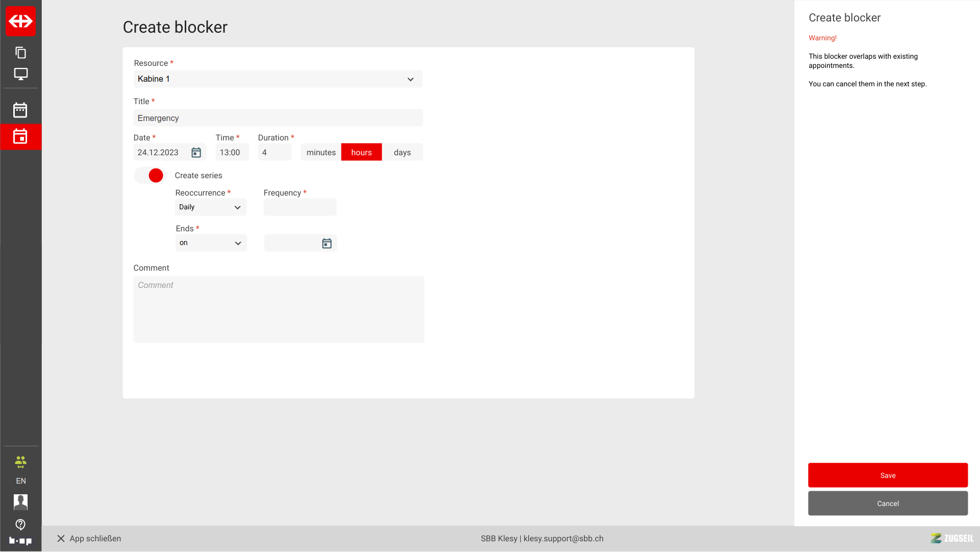The width and height of the screenshot is (980, 552).
Task: Open calendar picker for series end date
Action: pos(327,244)
